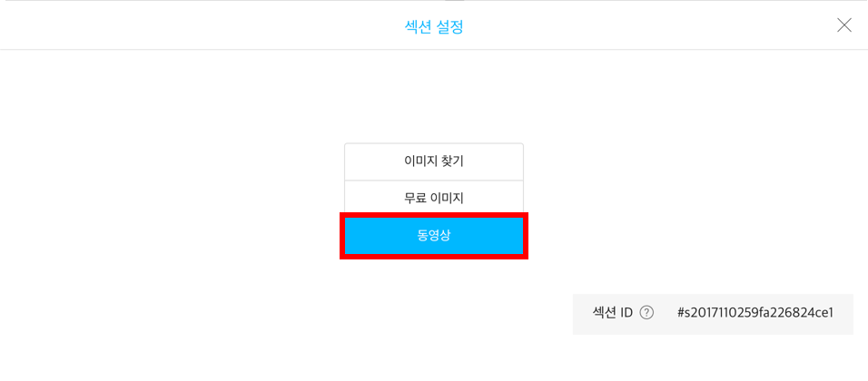Image resolution: width=868 pixels, height=381 pixels.
Task: Click the 섹션 ID label
Action: [612, 313]
